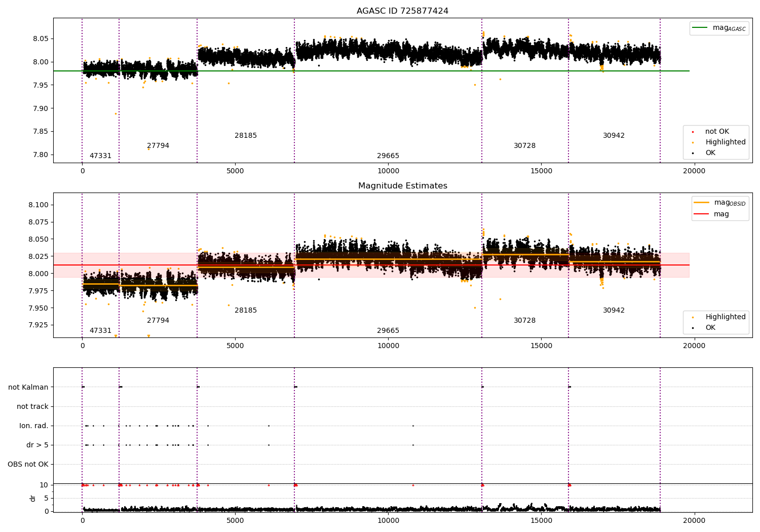Screen dimensions: 760x532
Task: Click red line swatch beside "mag" legend entry
Action: pyautogui.click(x=701, y=214)
